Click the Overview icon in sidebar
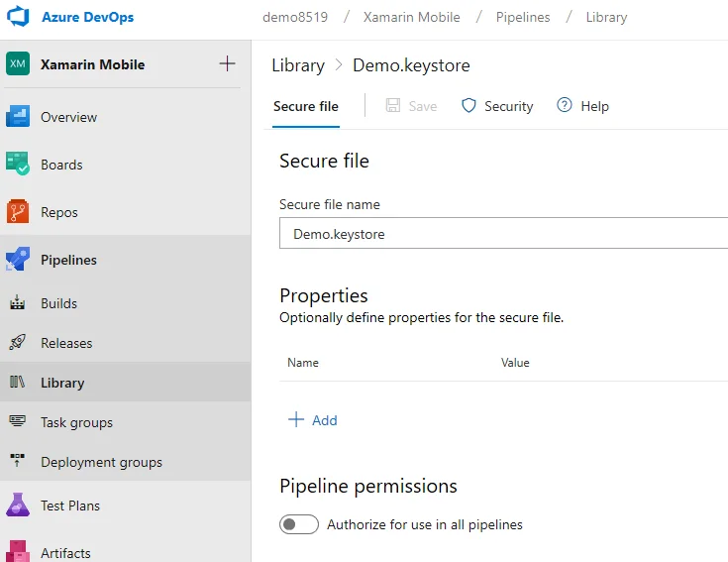The image size is (728, 562). coord(18,116)
